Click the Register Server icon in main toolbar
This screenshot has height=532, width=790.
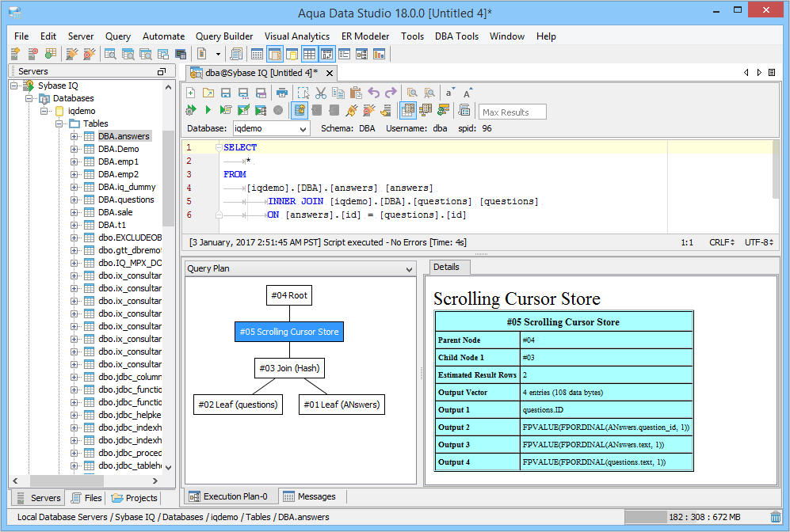(x=15, y=54)
